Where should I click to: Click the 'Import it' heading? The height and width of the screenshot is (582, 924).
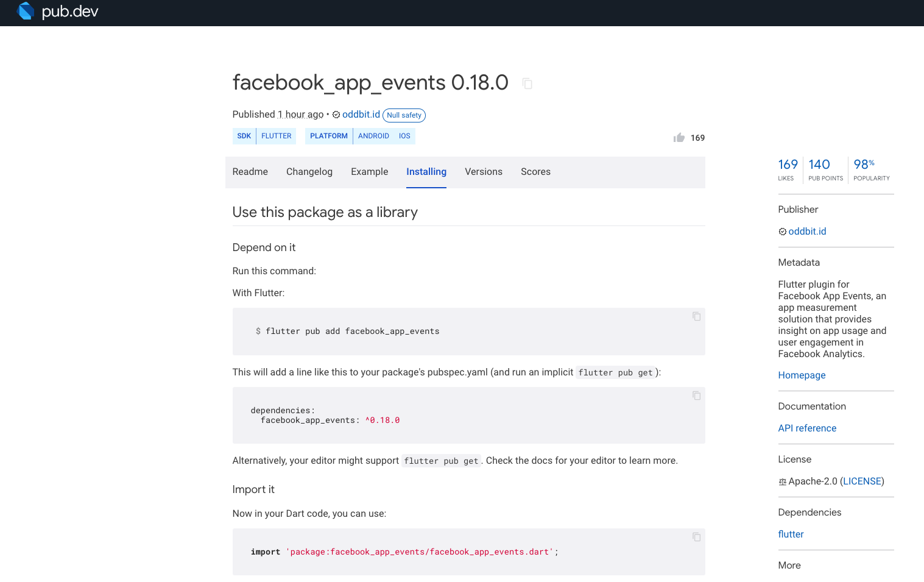click(x=253, y=489)
